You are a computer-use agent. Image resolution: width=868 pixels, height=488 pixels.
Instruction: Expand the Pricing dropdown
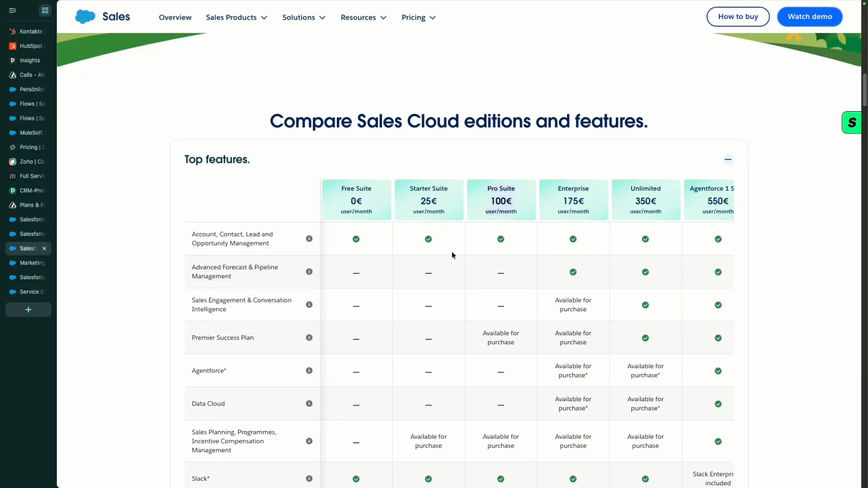(x=418, y=17)
